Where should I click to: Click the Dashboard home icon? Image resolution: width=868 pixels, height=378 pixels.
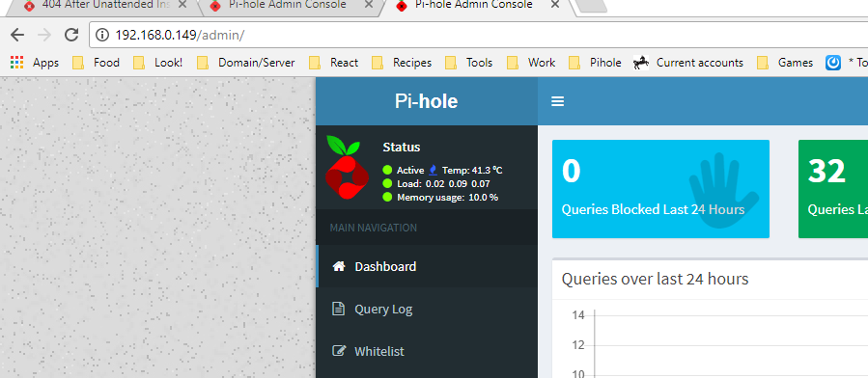[338, 266]
